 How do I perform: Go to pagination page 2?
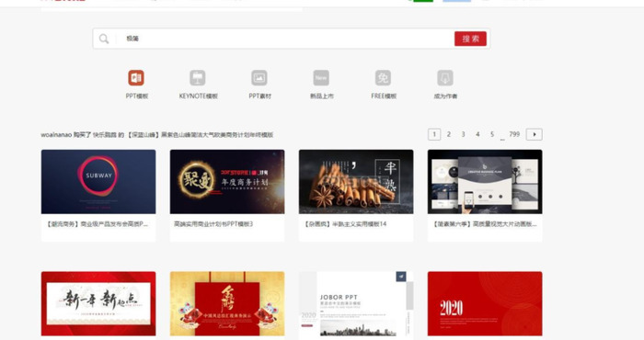click(x=449, y=134)
